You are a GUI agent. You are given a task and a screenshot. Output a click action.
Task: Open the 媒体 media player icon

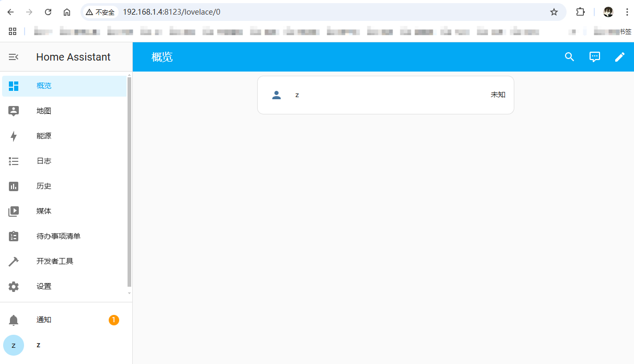[x=14, y=211]
